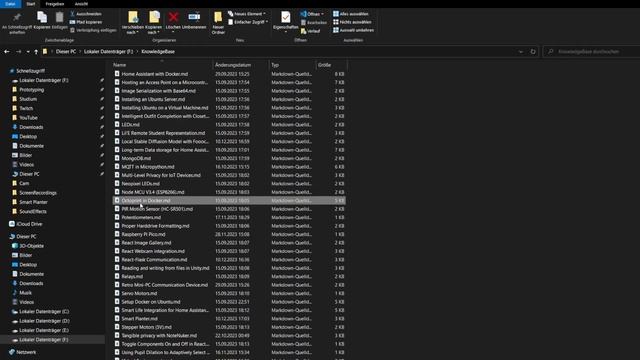Sort by Änderungsdatum column header

pyautogui.click(x=241, y=65)
